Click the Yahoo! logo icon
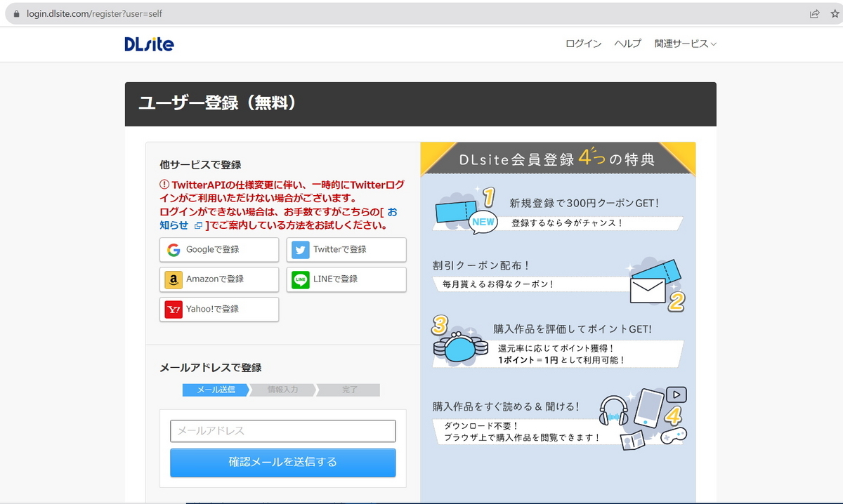The width and height of the screenshot is (843, 504). tap(174, 309)
